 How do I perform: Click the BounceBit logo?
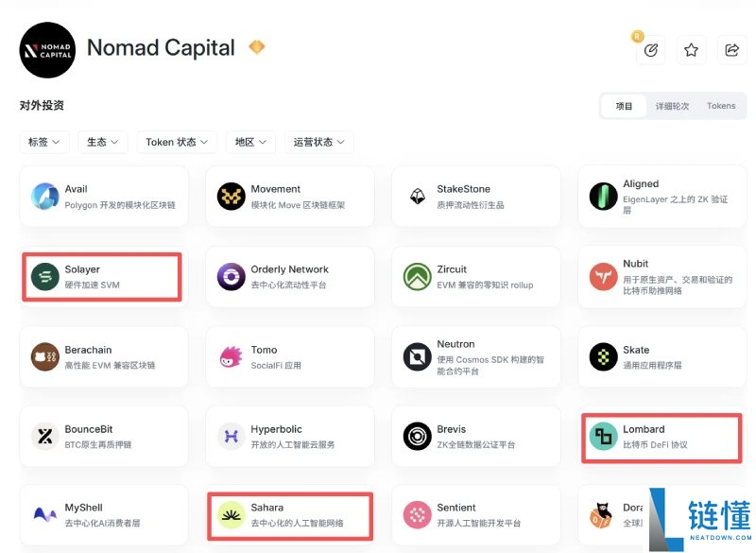(44, 437)
